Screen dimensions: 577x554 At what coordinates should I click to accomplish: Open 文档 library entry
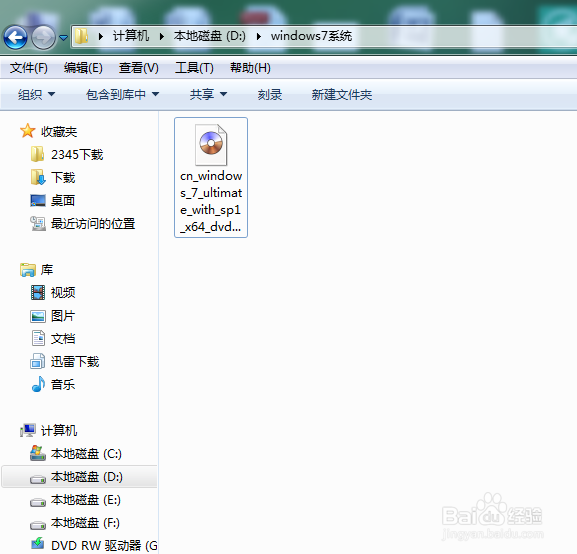(x=63, y=339)
